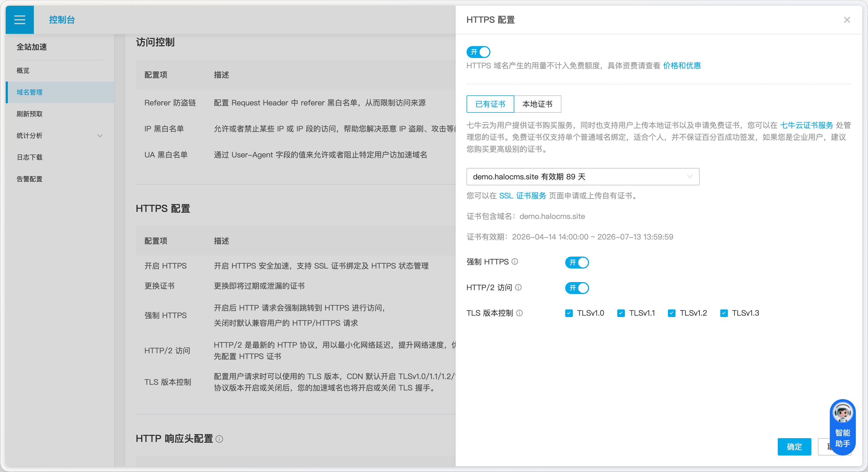Switch to the 本地证书 tab
The width and height of the screenshot is (868, 472).
(x=537, y=104)
